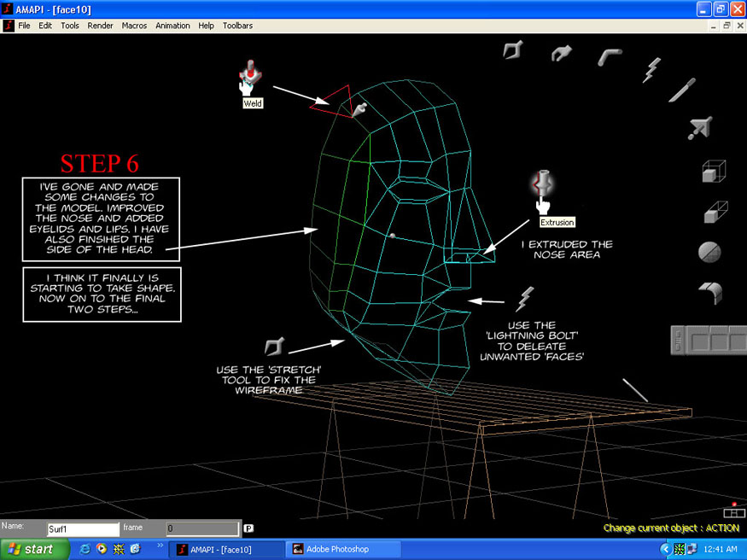Open the Animation menu
This screenshot has width=747, height=560.
pos(172,26)
